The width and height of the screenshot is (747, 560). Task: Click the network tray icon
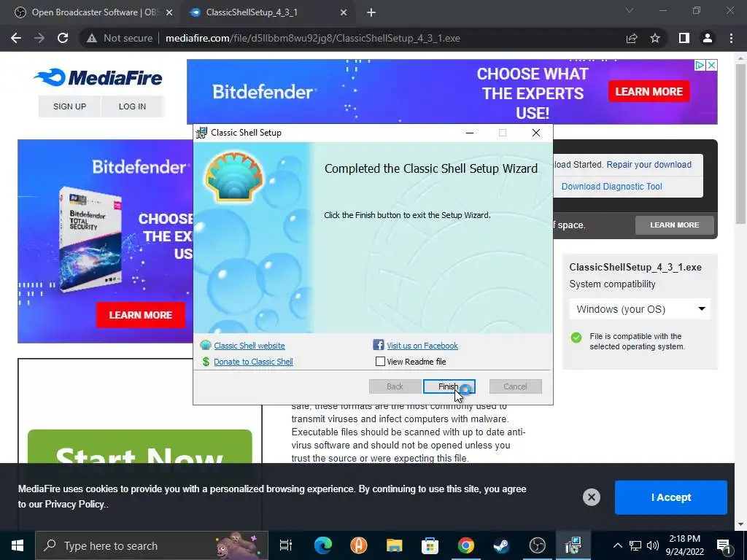click(x=635, y=545)
